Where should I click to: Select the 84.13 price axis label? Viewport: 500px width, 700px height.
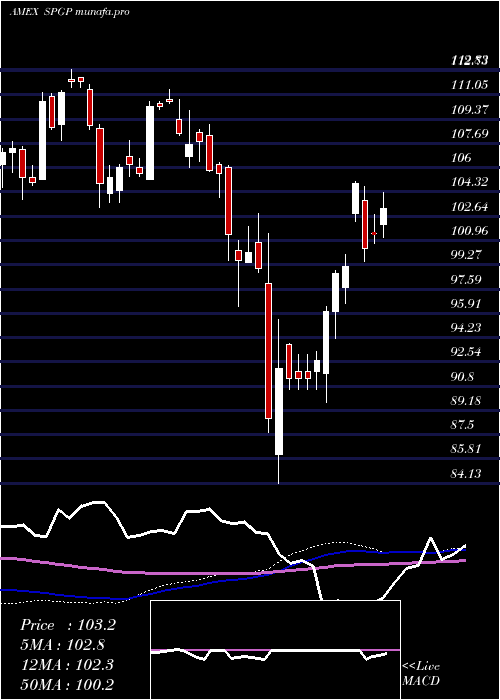(466, 473)
